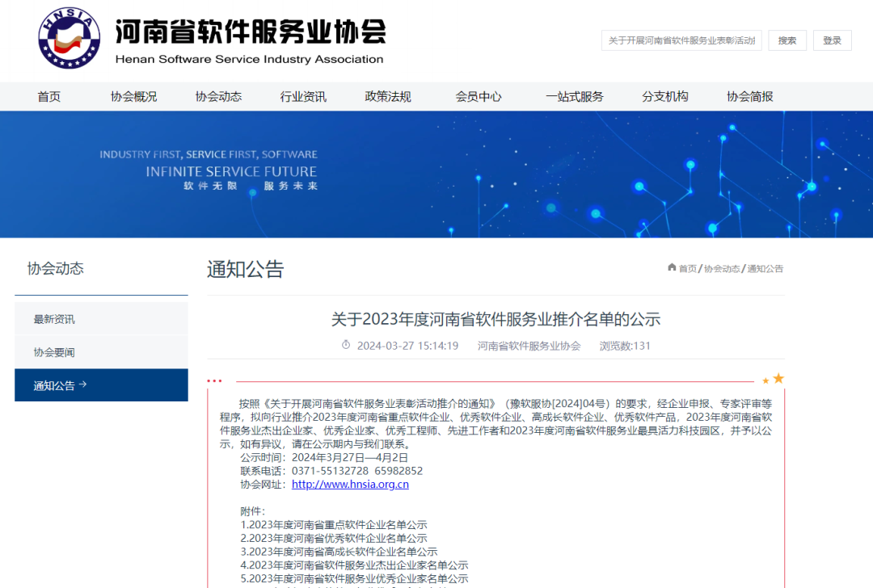Click the 搜索 search button
Screen dimensions: 873x588
tap(787, 40)
